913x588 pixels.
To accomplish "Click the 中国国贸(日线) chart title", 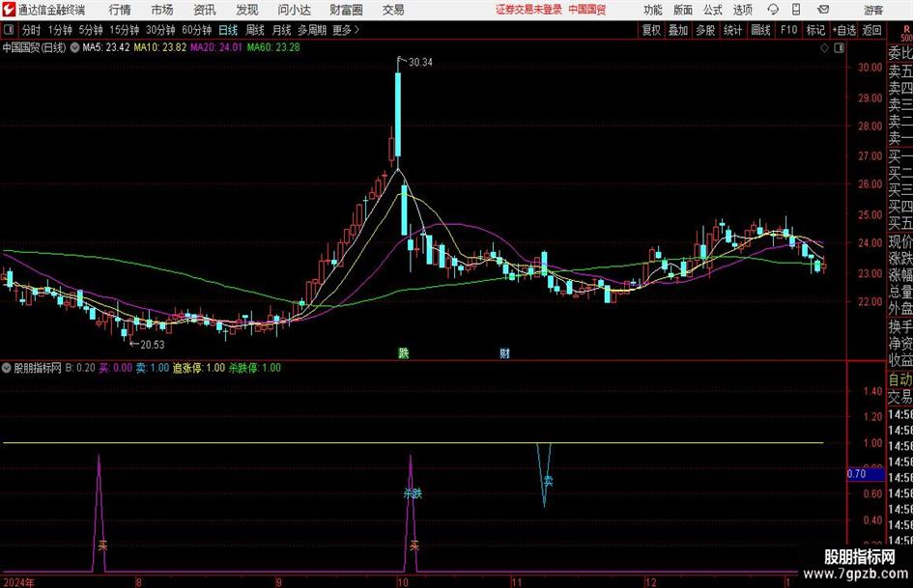I will point(34,47).
